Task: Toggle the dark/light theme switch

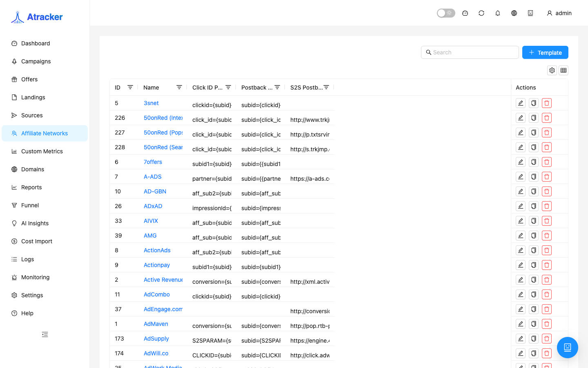Action: point(446,13)
